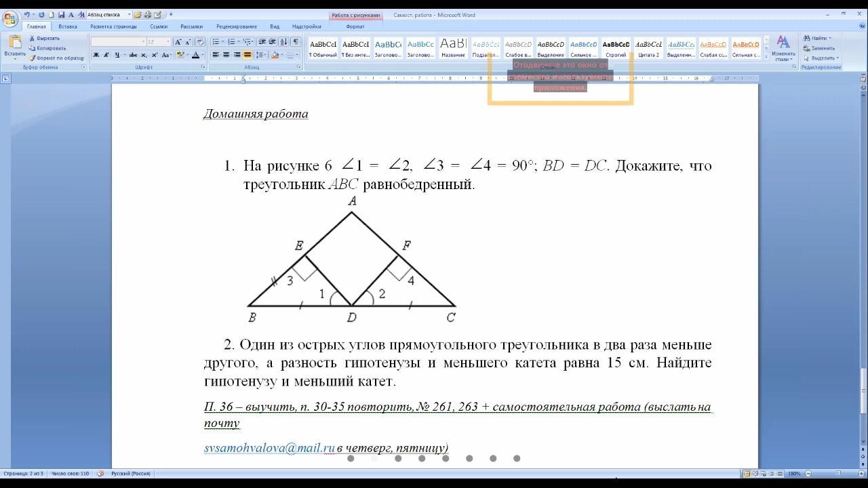
Task: Click the text highlight color icon
Action: point(180,55)
